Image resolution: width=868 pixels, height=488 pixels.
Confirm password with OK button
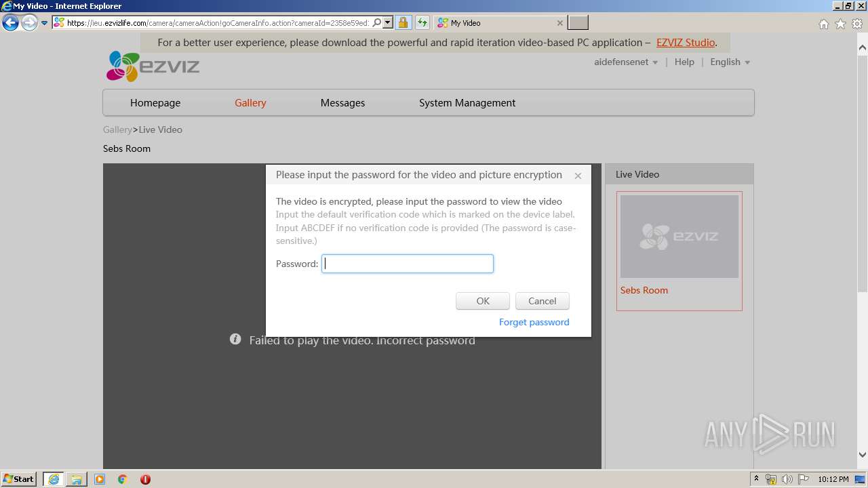483,301
